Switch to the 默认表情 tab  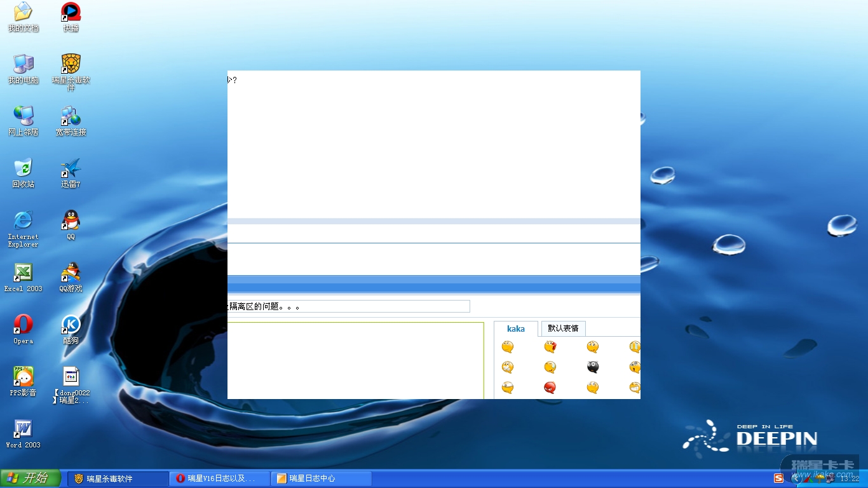click(x=563, y=329)
